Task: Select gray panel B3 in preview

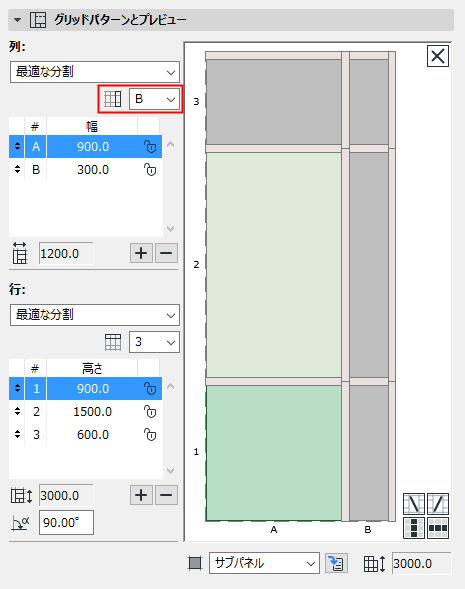Action: point(369,102)
